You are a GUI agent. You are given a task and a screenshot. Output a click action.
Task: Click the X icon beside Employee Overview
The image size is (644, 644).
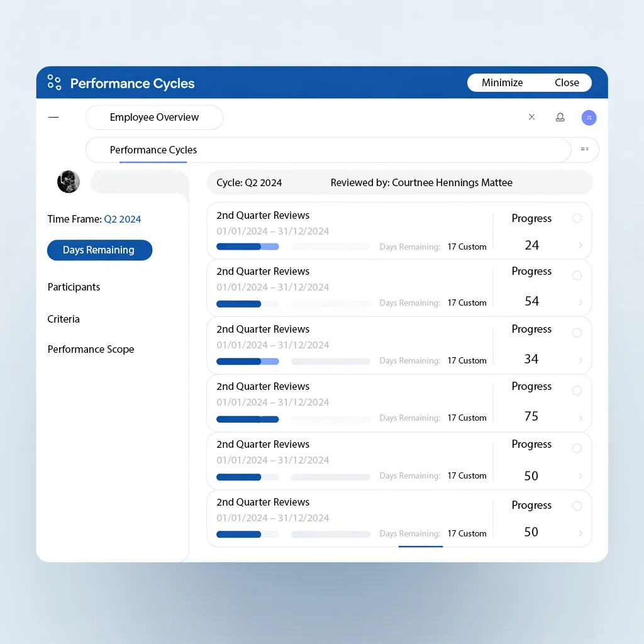pos(531,117)
